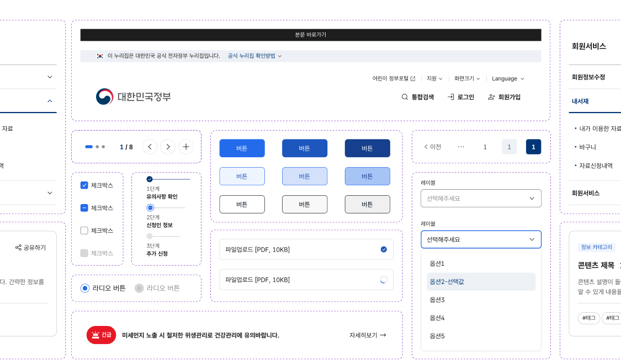Open the 화면크기 dropdown
Screen dimensions: 621x364
pyautogui.click(x=467, y=79)
